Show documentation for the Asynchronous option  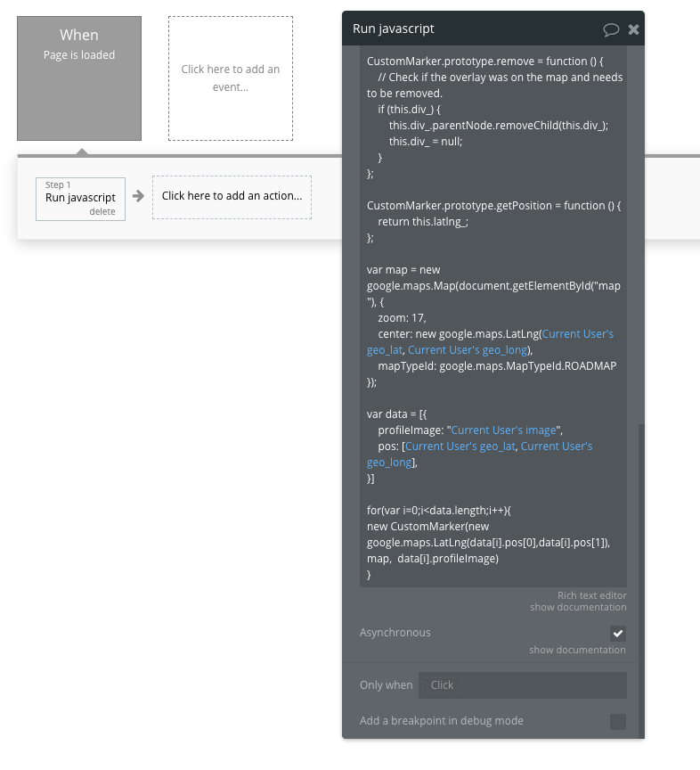pos(577,650)
